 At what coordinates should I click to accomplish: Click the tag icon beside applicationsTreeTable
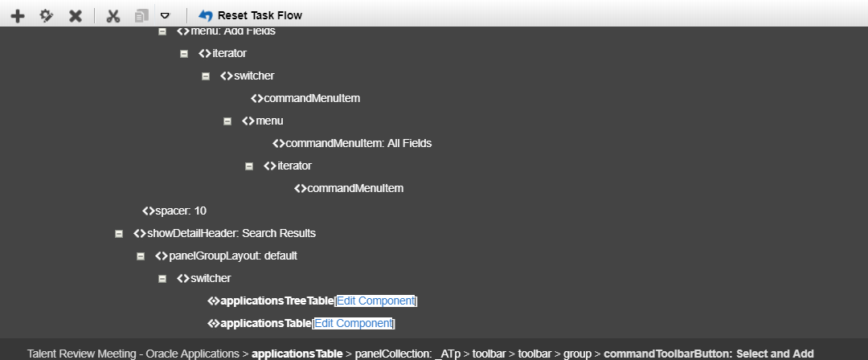pos(213,301)
